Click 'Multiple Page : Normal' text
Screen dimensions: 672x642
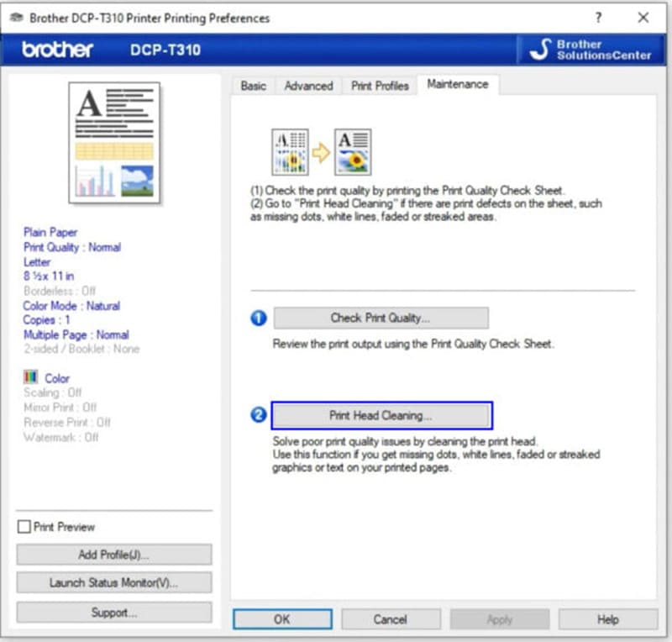[76, 334]
